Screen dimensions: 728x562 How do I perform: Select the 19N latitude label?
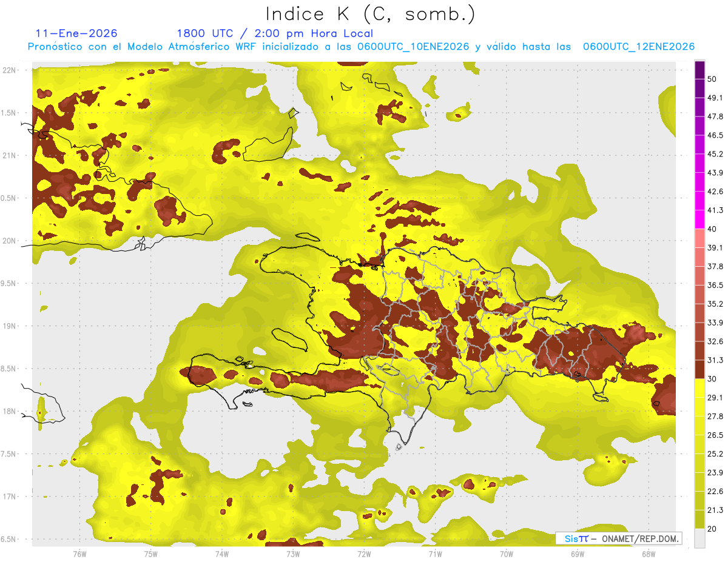click(9, 326)
